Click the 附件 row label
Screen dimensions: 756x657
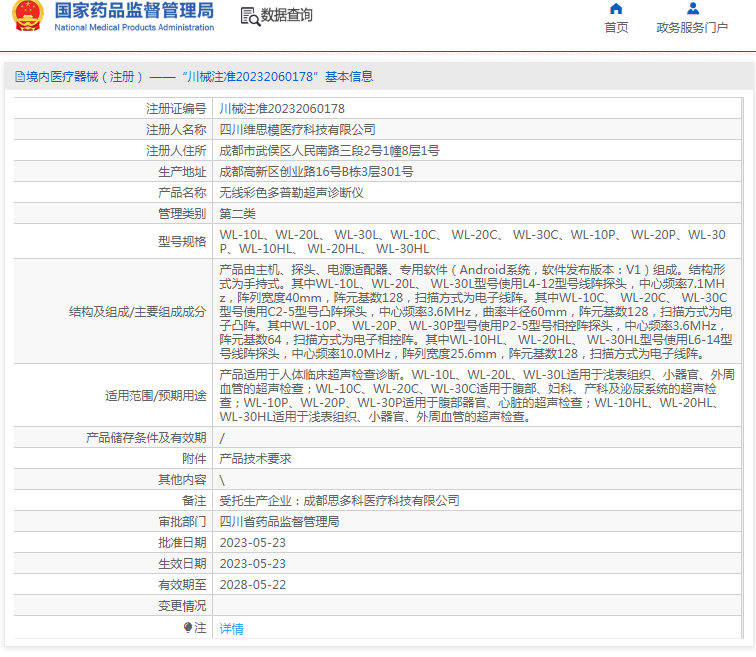(194, 459)
